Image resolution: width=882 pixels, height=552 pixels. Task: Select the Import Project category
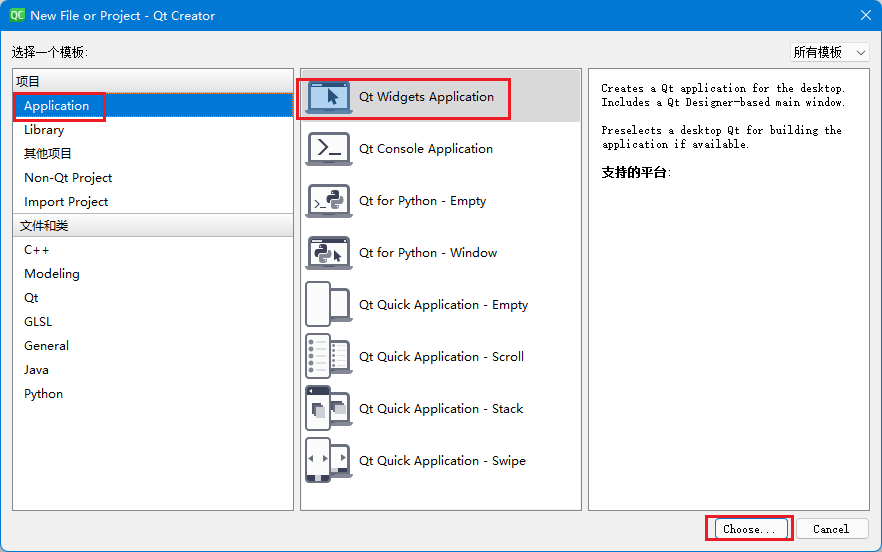(x=153, y=202)
